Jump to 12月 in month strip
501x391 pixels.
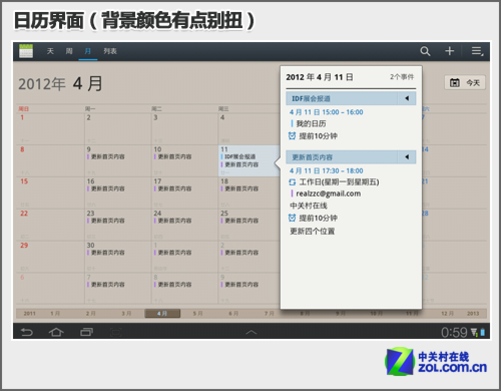click(x=447, y=313)
